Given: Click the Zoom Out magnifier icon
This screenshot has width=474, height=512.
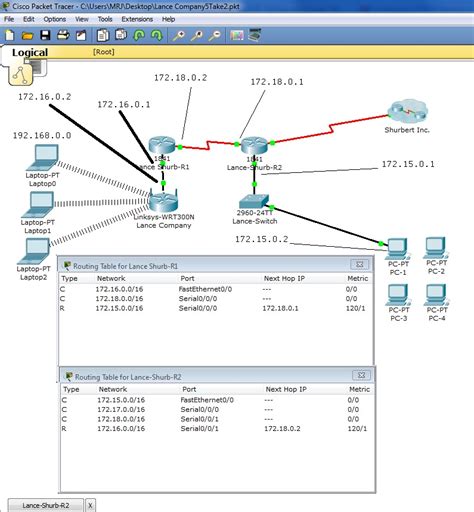Looking at the screenshot, I should [x=214, y=35].
